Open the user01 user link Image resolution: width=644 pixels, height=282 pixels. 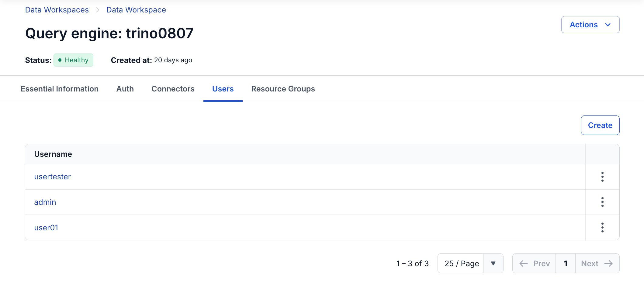point(46,228)
